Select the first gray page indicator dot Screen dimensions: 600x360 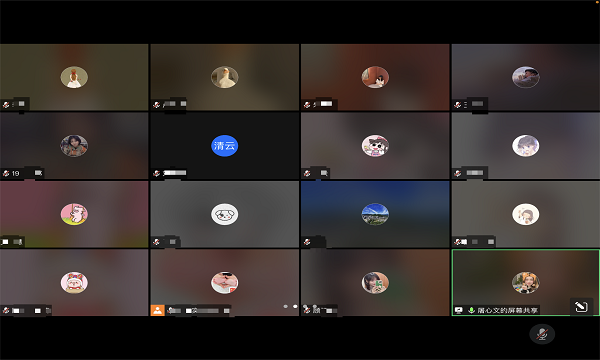click(x=285, y=306)
